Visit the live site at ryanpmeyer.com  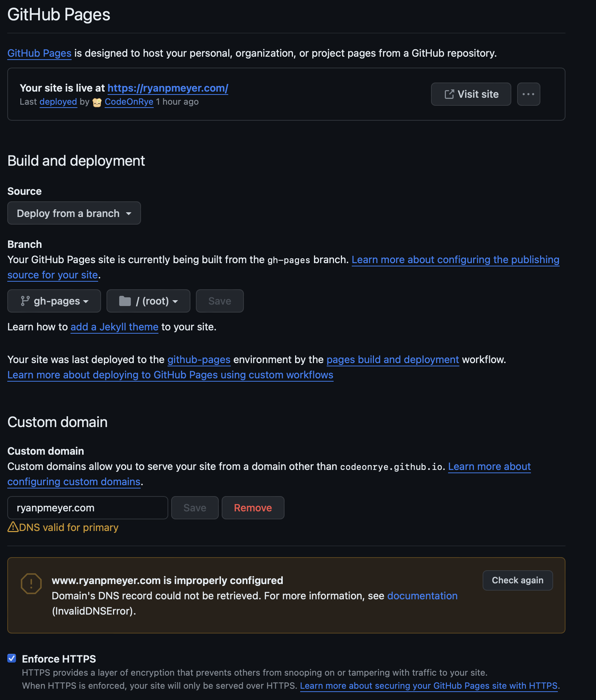point(167,88)
